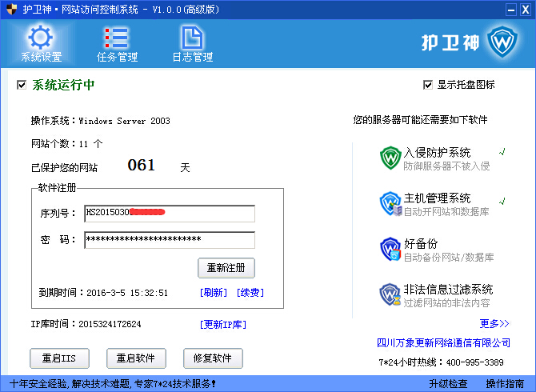The width and height of the screenshot is (536, 392).
Task: Click the IP库时间 2015324172624 value
Action: coord(110,324)
